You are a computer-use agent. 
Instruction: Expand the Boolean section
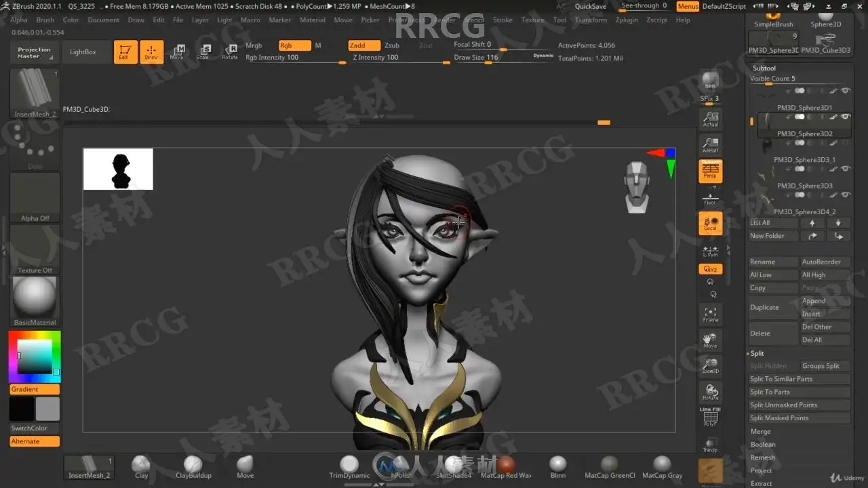pyautogui.click(x=763, y=445)
